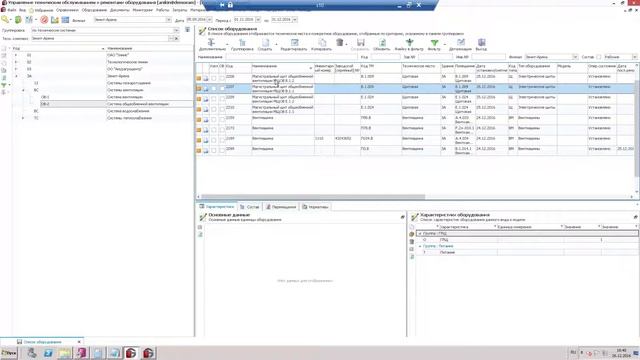Tick the ОВ checkbox in row 2208

click(222, 78)
